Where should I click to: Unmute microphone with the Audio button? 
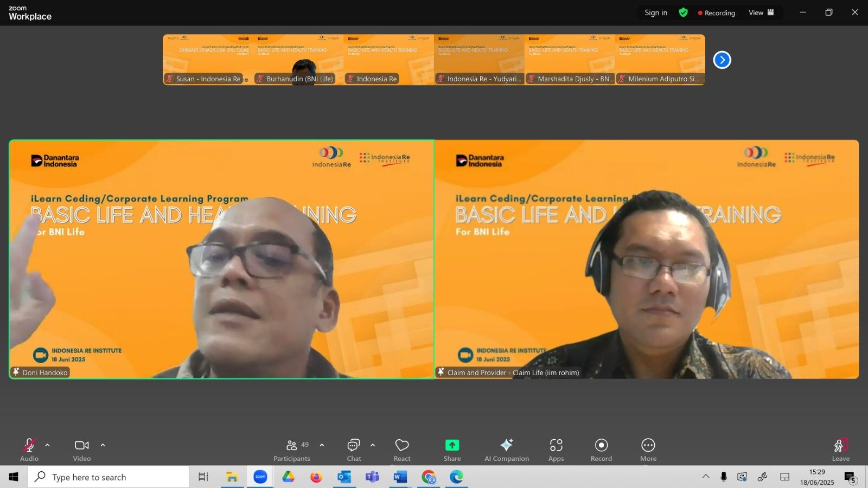click(x=29, y=450)
